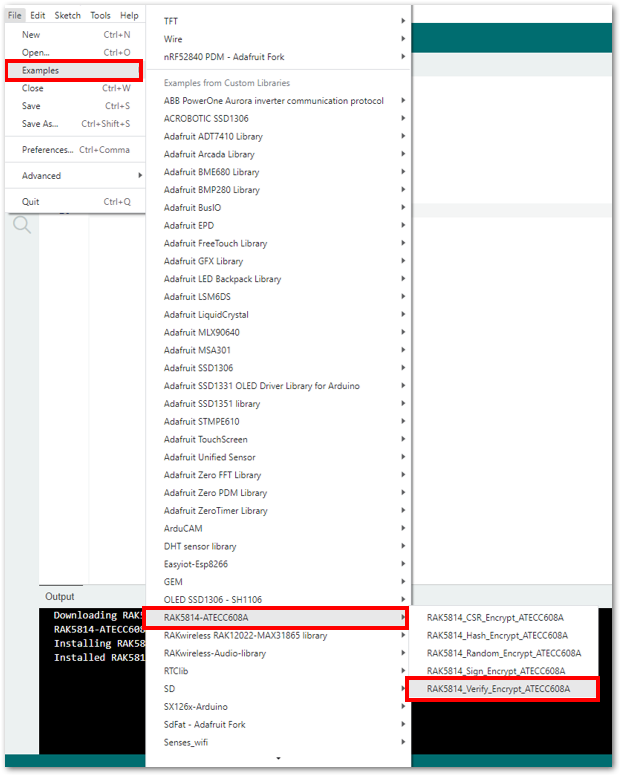Expand Adafruit GFX Library examples

tap(279, 261)
